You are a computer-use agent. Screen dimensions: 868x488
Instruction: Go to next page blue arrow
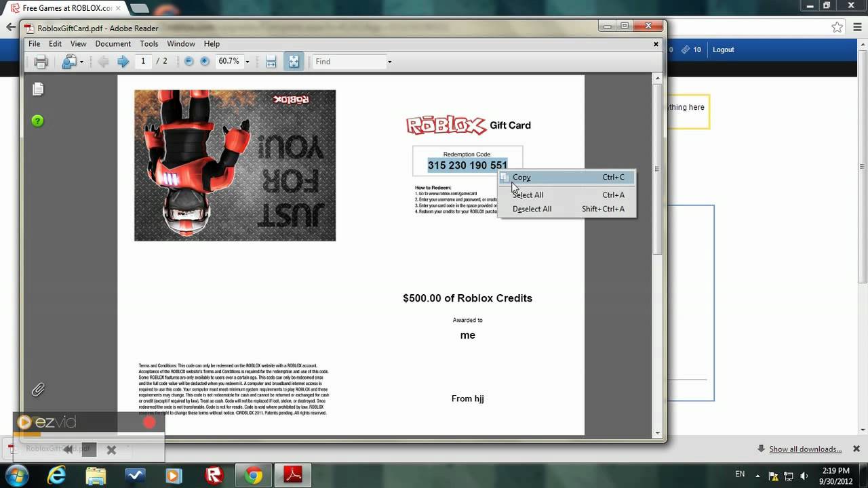(123, 62)
